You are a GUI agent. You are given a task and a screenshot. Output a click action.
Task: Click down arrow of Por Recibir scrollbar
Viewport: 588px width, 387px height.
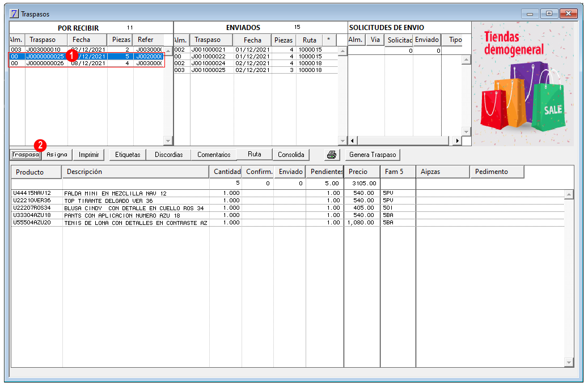[x=168, y=141]
